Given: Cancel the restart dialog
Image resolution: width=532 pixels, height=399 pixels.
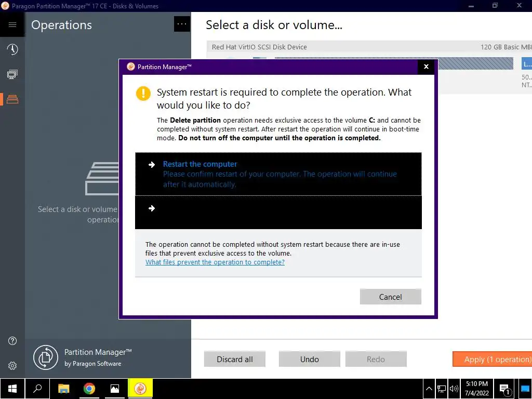Looking at the screenshot, I should coord(391,297).
